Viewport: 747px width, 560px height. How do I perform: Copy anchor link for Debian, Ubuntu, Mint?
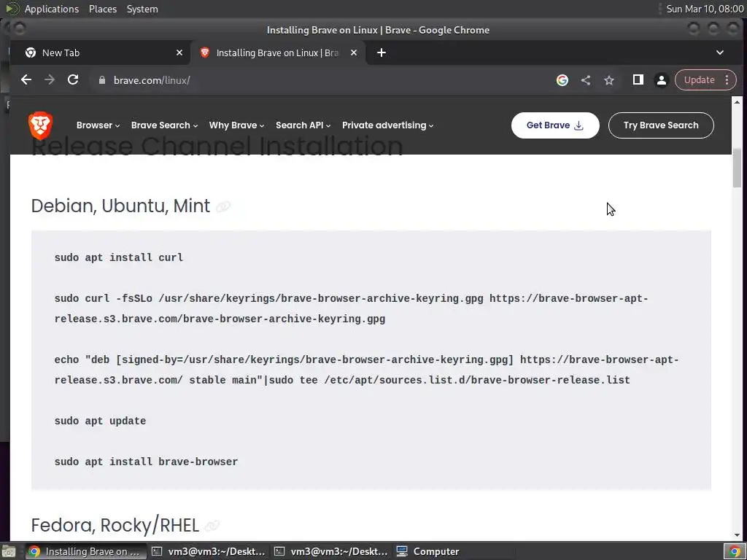click(x=223, y=206)
